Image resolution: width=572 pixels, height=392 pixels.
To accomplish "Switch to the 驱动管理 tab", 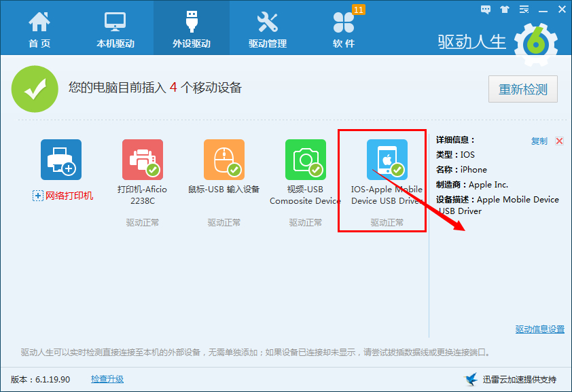I will point(268,27).
